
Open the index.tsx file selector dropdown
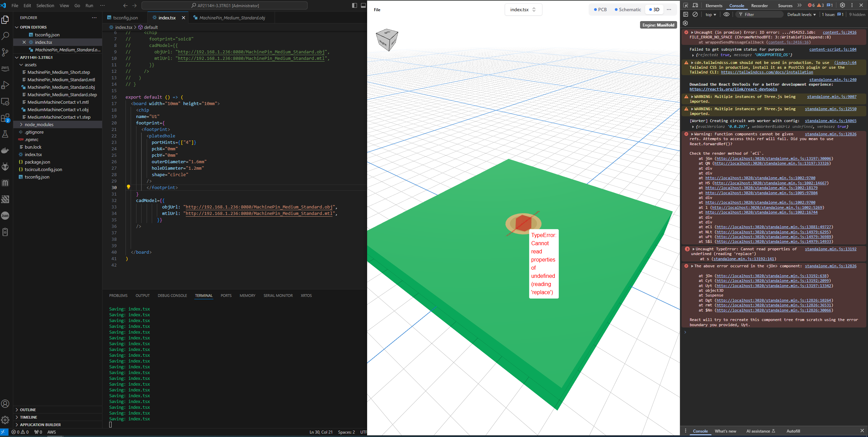523,10
